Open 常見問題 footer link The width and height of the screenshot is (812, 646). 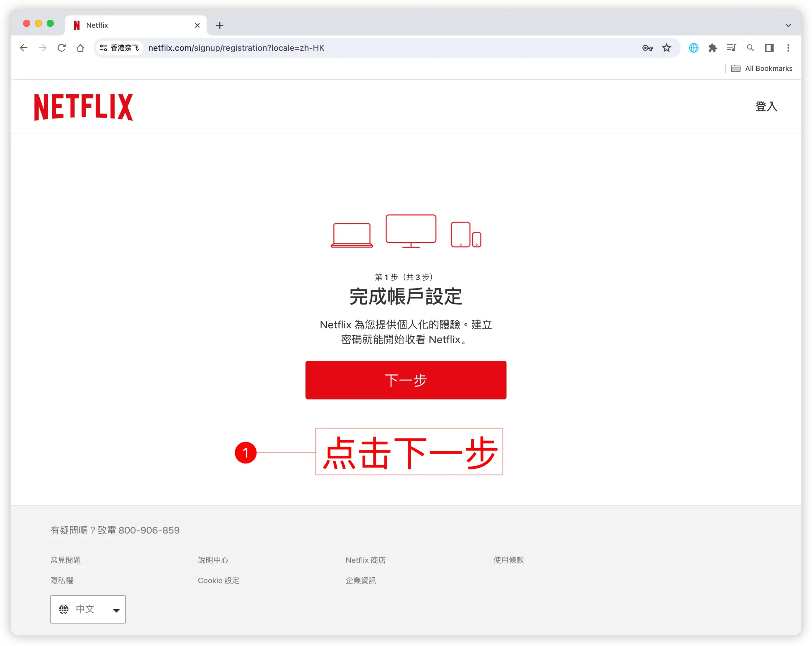(x=66, y=560)
